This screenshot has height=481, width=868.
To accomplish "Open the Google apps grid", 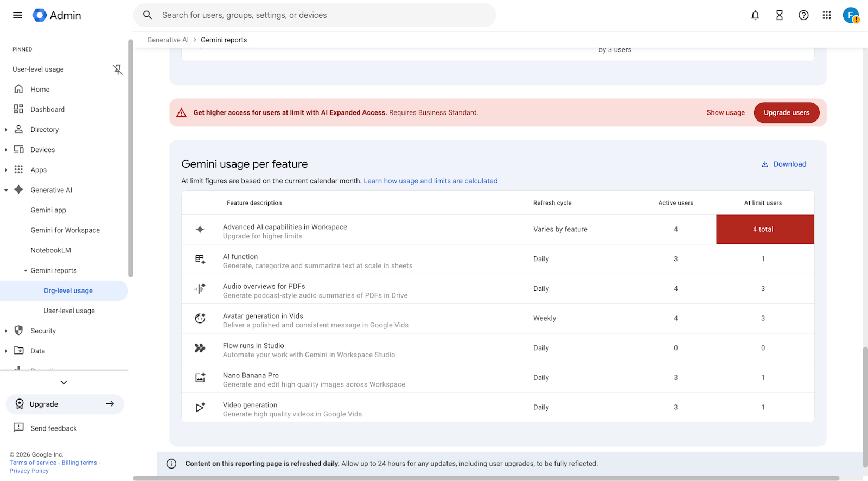I will point(827,15).
